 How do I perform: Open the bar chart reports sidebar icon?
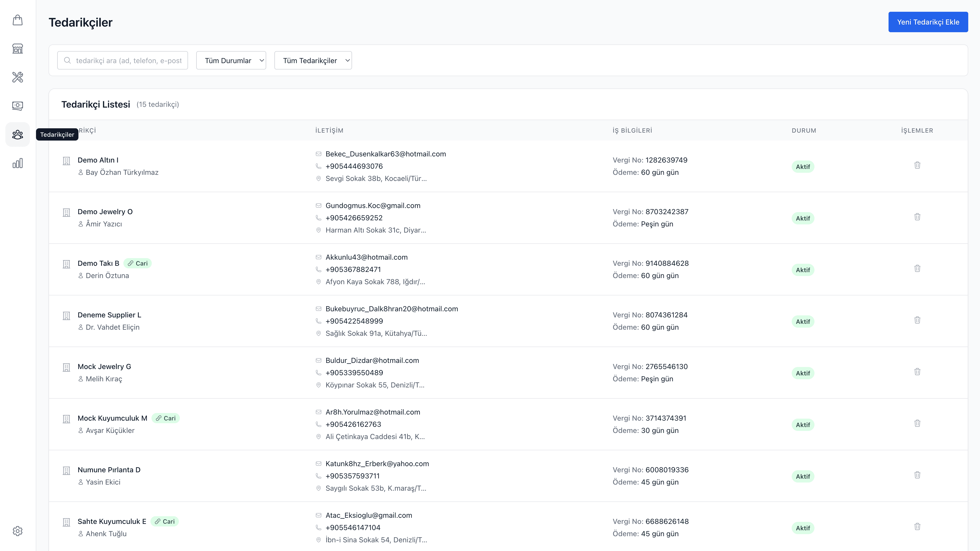17,163
